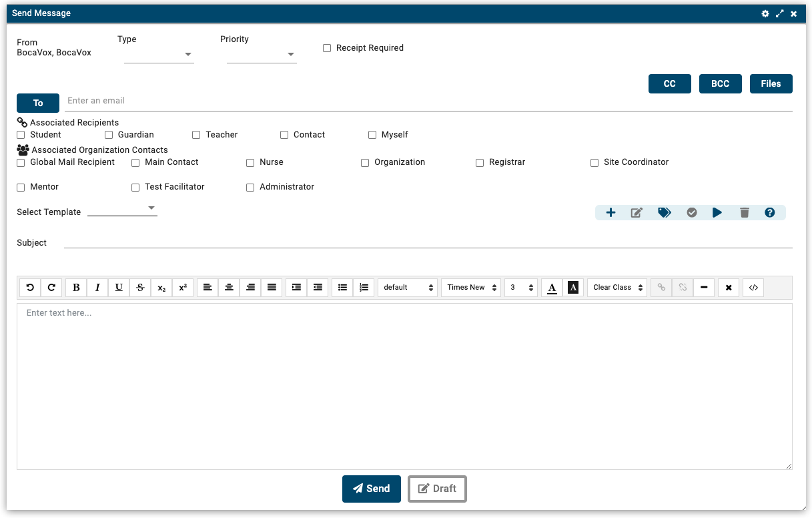Click into the Subject input field
The width and height of the screenshot is (812, 518).
(x=427, y=242)
